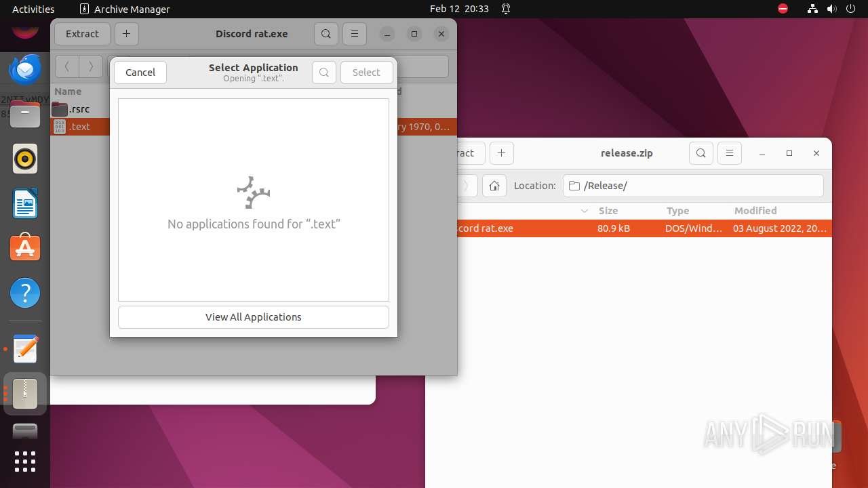Go back in Discord rat.exe window
Image resolution: width=868 pixels, height=488 pixels.
[66, 66]
